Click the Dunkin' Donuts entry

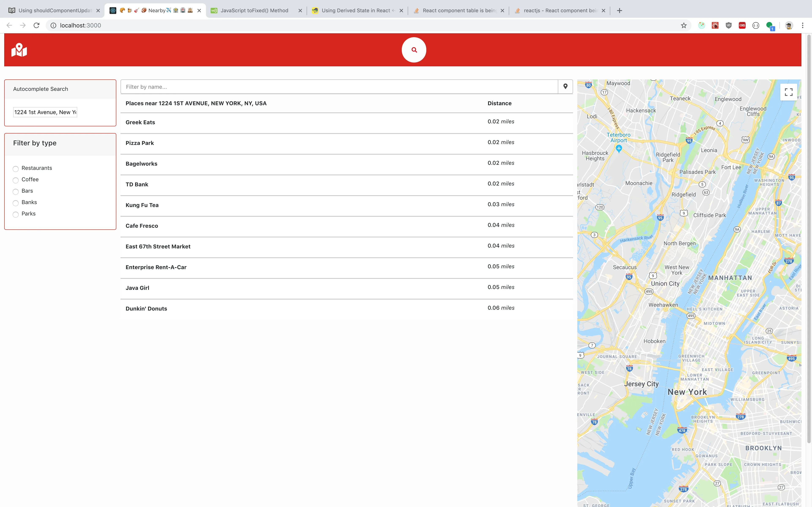pyautogui.click(x=146, y=308)
